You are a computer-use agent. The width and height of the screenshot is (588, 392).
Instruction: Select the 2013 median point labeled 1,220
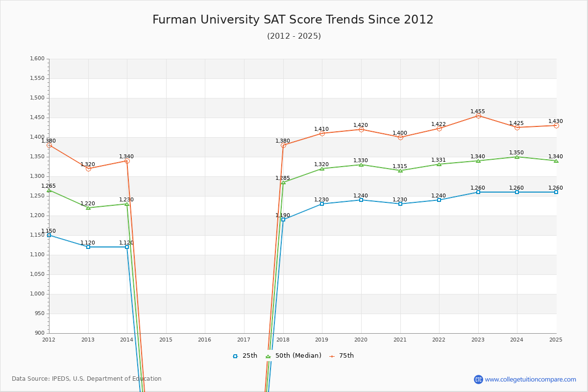coord(88,208)
